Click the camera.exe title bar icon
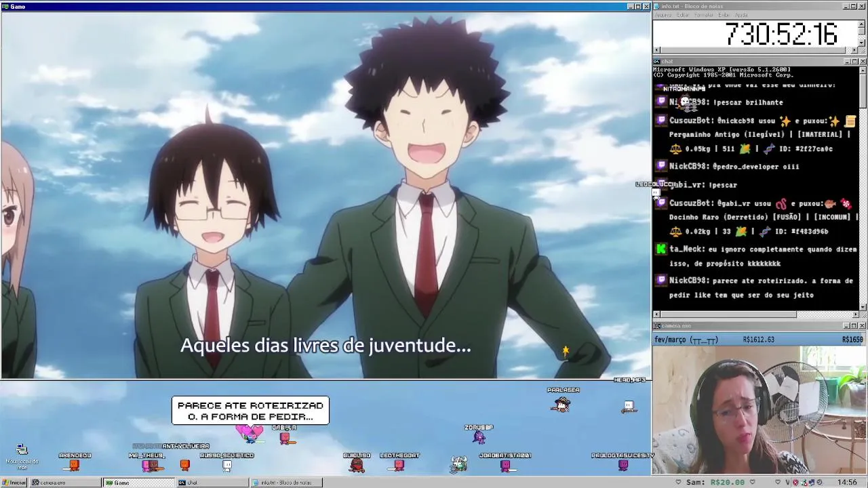868x488 pixels. click(657, 325)
